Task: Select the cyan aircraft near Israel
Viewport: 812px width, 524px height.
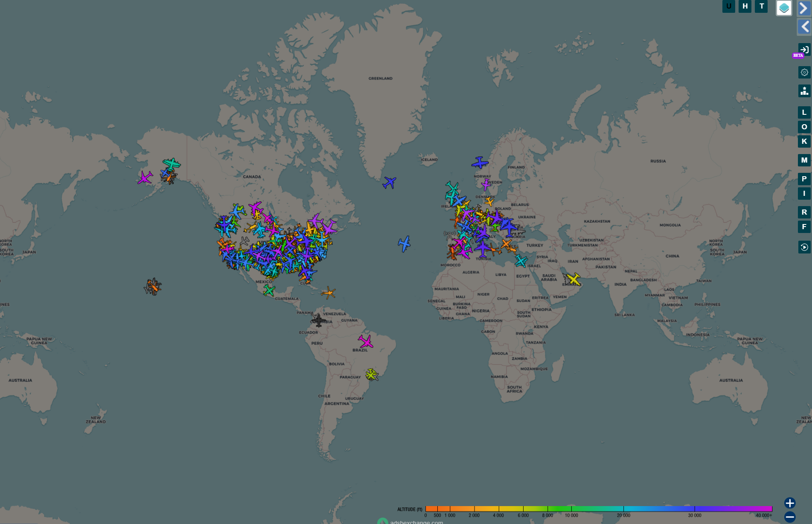Action: click(521, 261)
